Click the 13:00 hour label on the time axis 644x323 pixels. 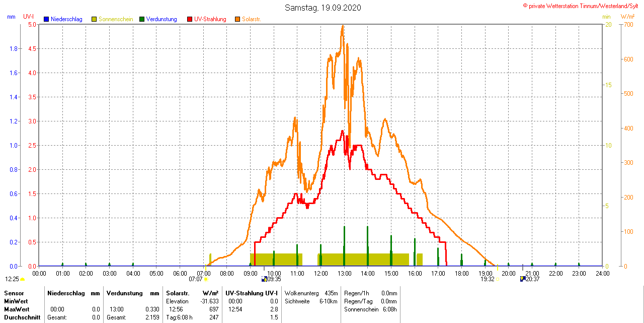point(344,273)
